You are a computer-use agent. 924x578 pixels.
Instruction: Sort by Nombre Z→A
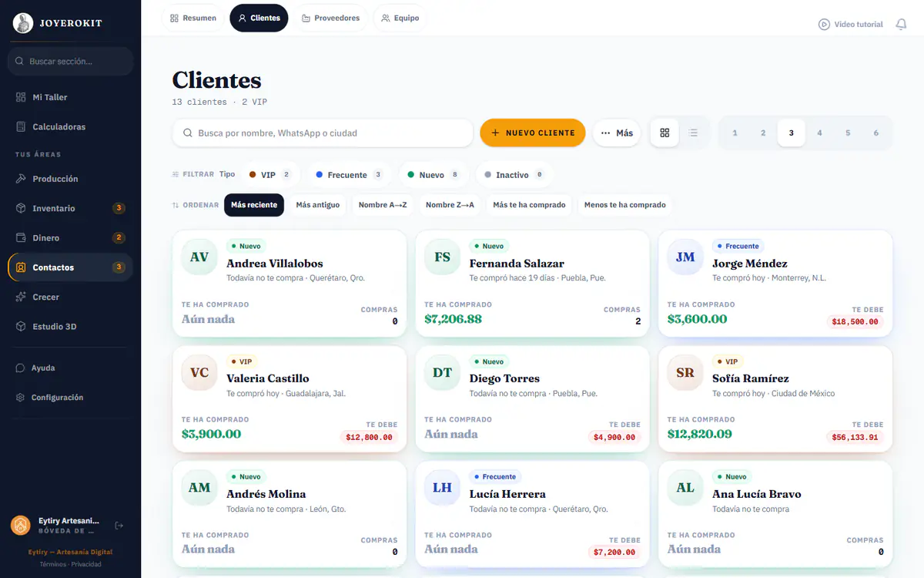(450, 205)
